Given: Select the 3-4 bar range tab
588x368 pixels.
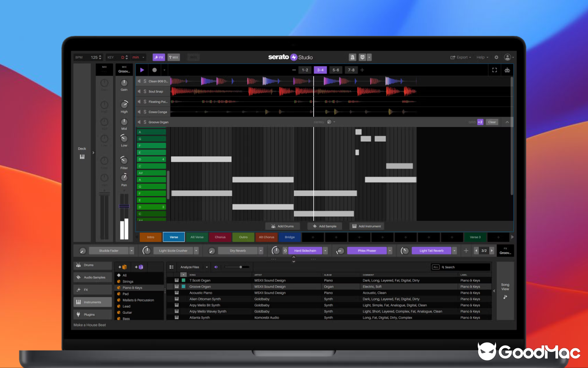Looking at the screenshot, I should click(320, 70).
